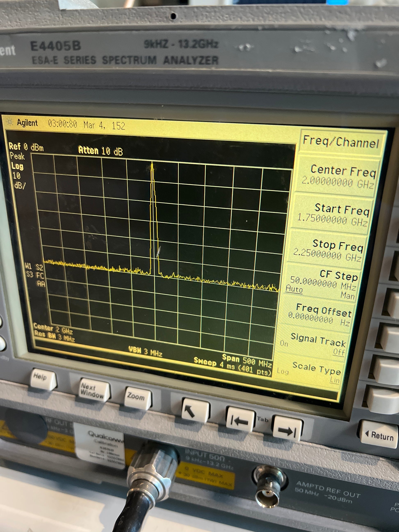
Task: Click the signal peak on the trace
Action: (152, 164)
